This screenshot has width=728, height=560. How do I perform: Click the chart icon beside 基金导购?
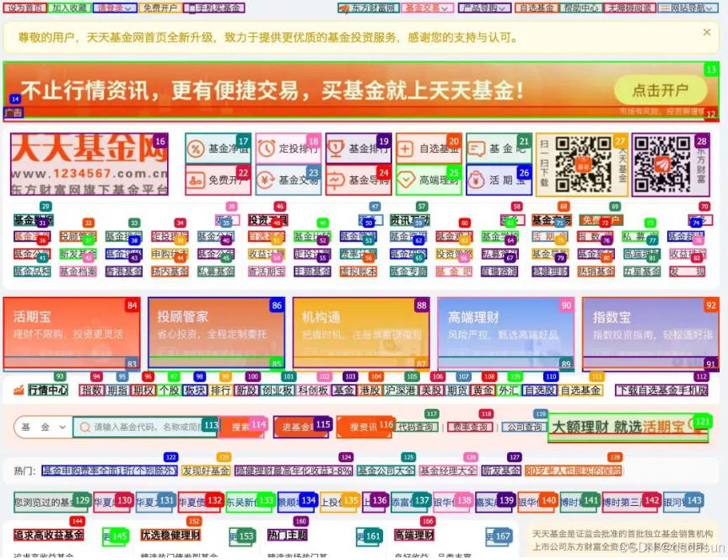pyautogui.click(x=336, y=180)
